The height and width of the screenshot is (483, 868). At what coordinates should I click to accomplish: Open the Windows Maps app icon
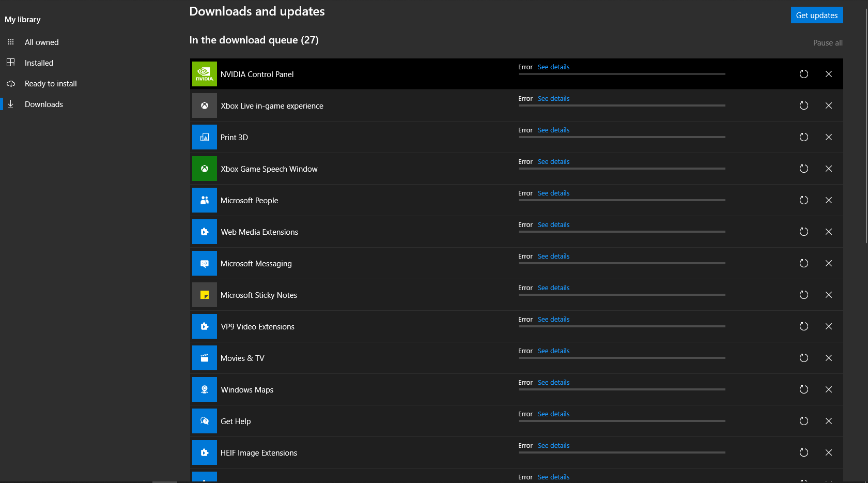pos(205,389)
